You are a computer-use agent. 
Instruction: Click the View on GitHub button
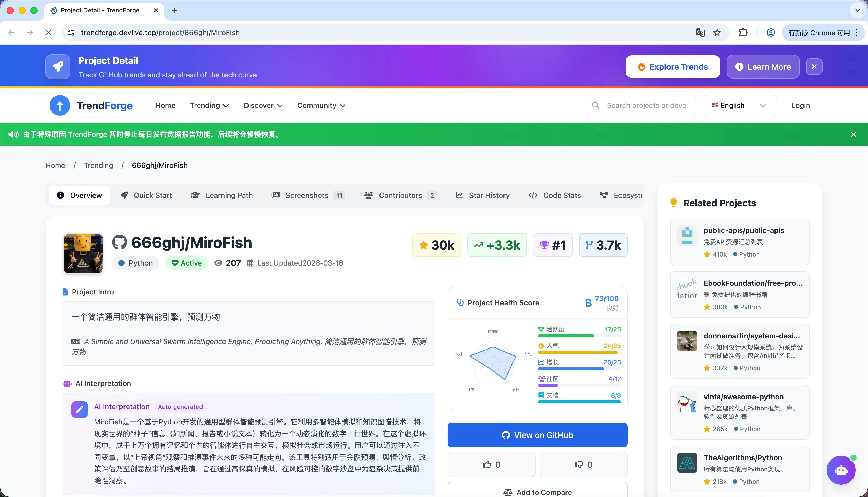[537, 435]
